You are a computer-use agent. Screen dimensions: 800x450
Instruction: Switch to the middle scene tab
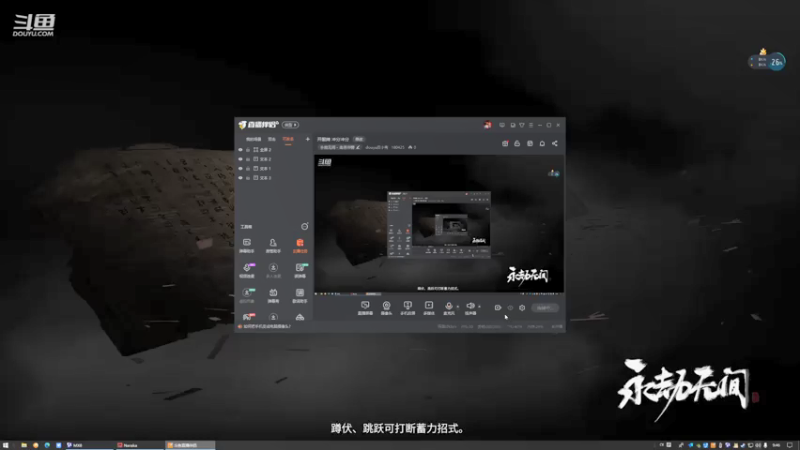tap(272, 139)
